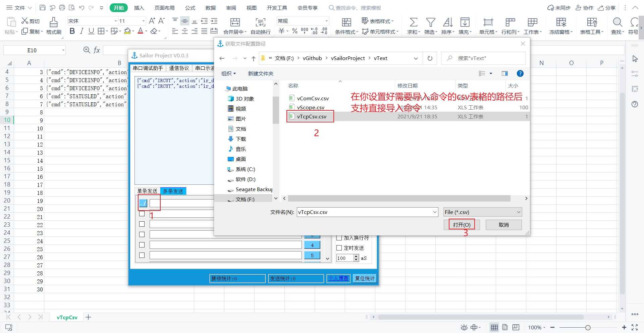The width and height of the screenshot is (644, 333).
Task: Open the File (*.csv) file type dropdown
Action: (482, 212)
